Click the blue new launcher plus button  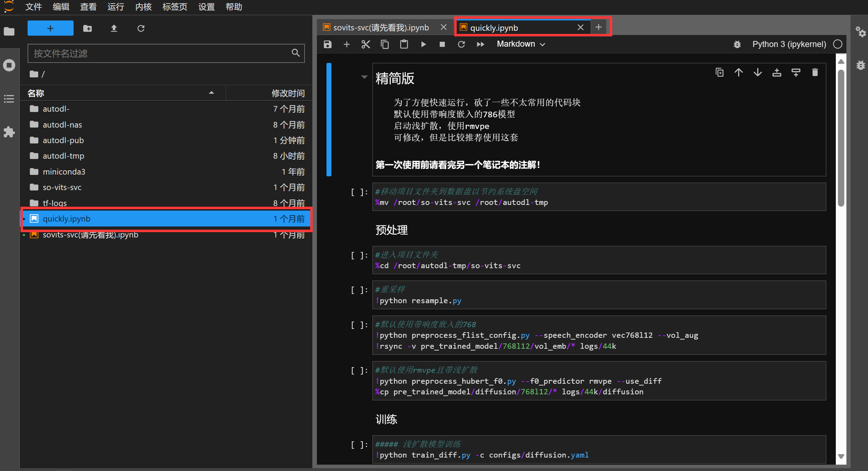pyautogui.click(x=50, y=28)
